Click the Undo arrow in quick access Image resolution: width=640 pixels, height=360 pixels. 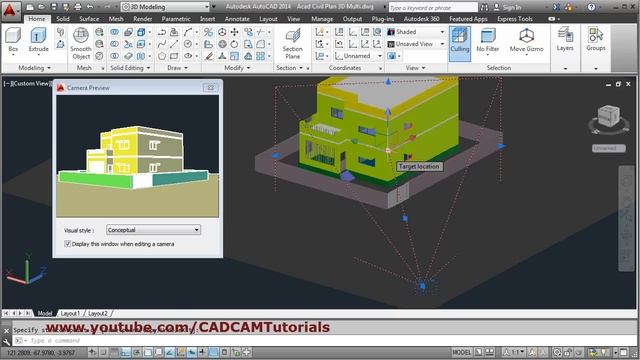[90, 7]
